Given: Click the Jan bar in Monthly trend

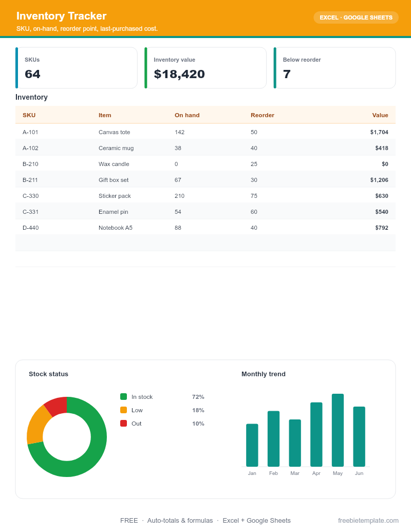Looking at the screenshot, I should [252, 445].
